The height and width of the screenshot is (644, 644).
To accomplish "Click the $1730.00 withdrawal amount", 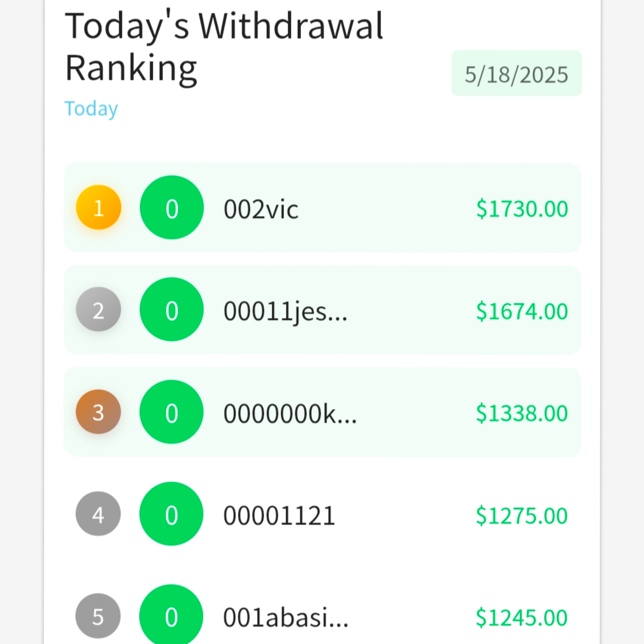I will pyautogui.click(x=522, y=209).
